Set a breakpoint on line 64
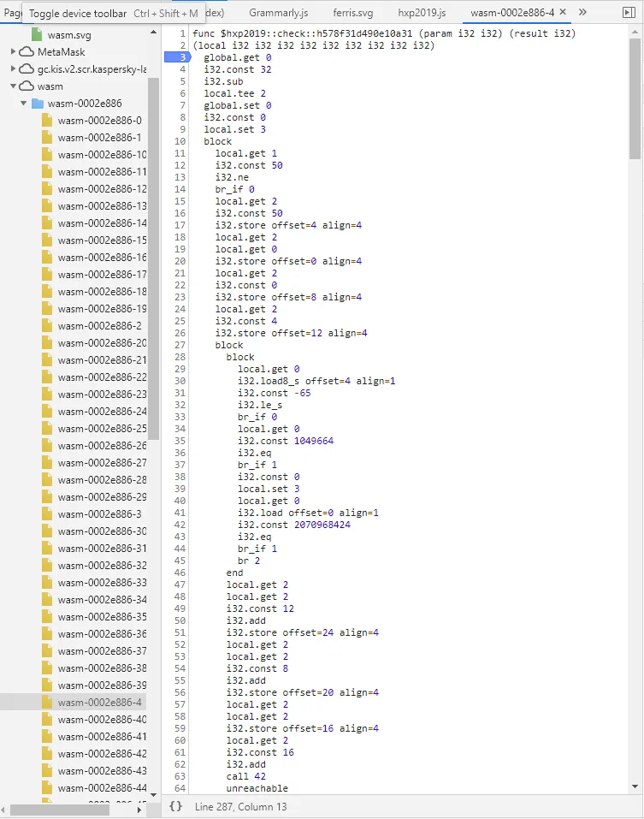Viewport: 644px width, 819px height. pyautogui.click(x=180, y=788)
